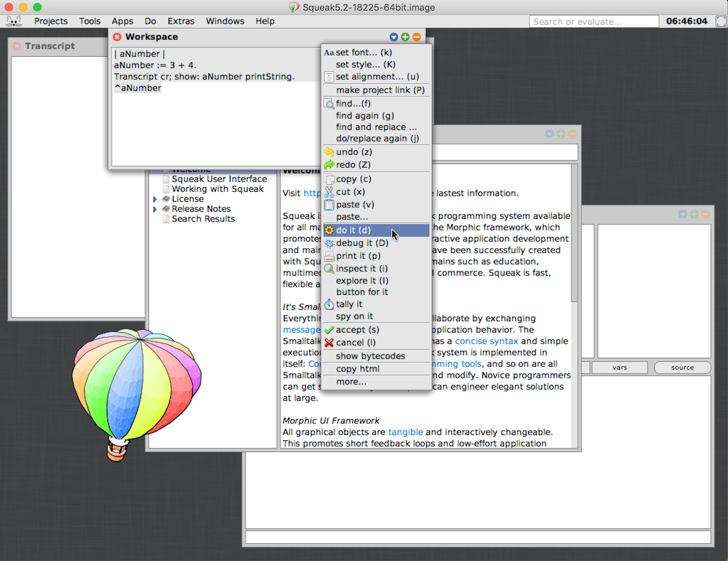Click the copy documents icon
Screen dimensions: 728x561
pos(329,179)
